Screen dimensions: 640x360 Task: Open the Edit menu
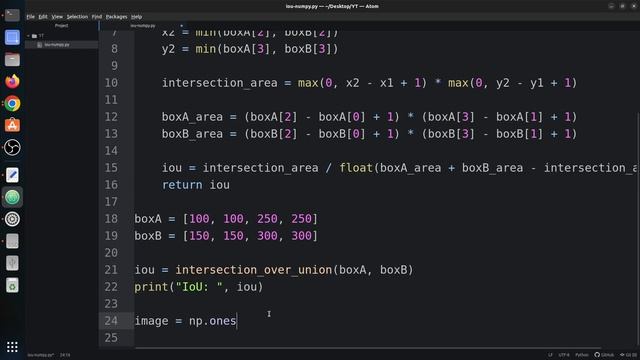pos(43,17)
